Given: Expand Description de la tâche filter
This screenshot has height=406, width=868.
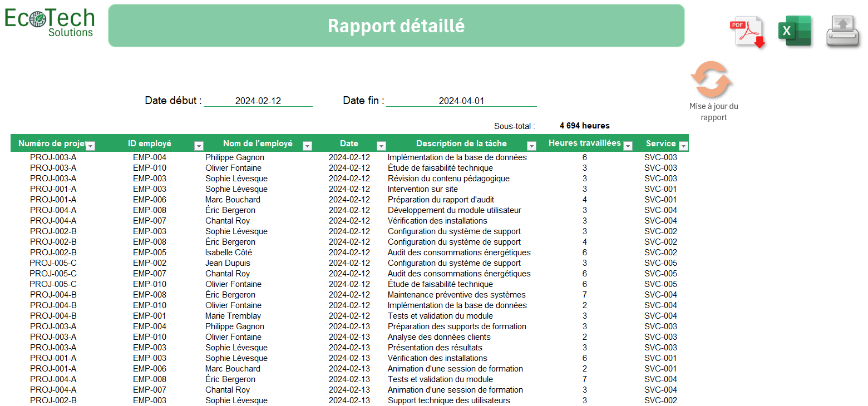Looking at the screenshot, I should point(531,146).
